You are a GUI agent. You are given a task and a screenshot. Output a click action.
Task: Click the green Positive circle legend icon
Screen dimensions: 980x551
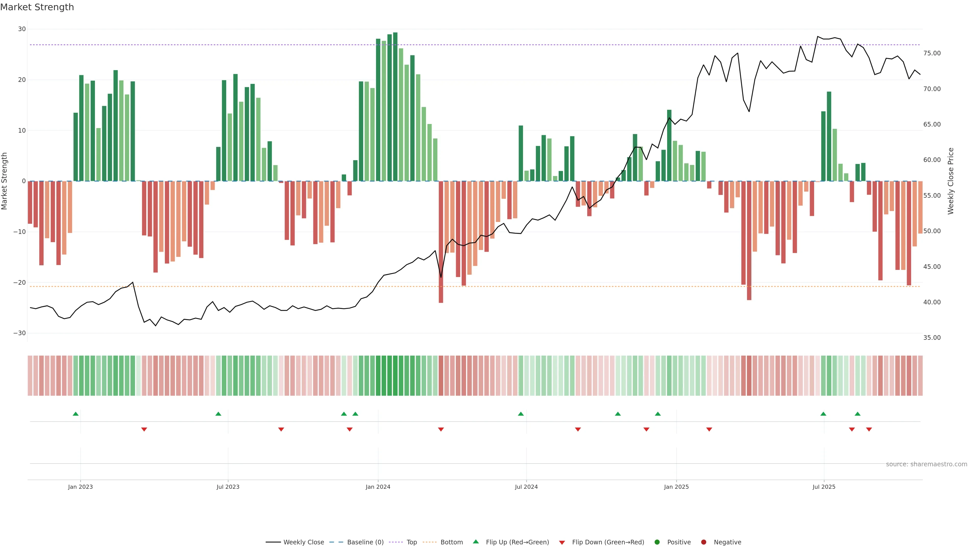click(657, 542)
